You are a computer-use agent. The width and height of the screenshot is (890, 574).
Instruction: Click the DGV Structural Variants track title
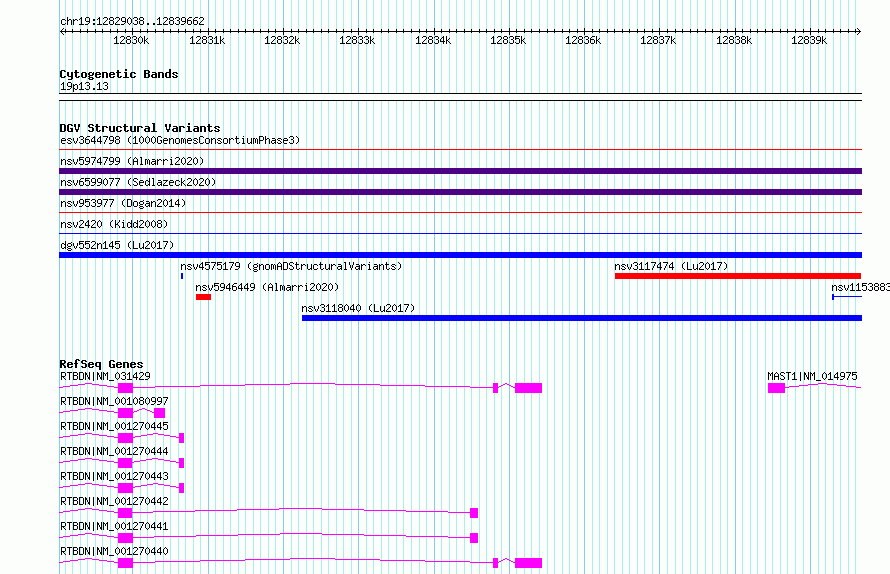point(140,128)
